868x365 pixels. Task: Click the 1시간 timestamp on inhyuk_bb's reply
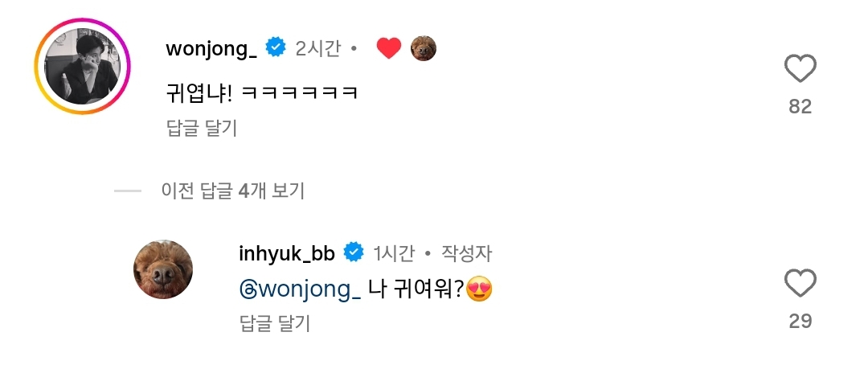pos(394,254)
